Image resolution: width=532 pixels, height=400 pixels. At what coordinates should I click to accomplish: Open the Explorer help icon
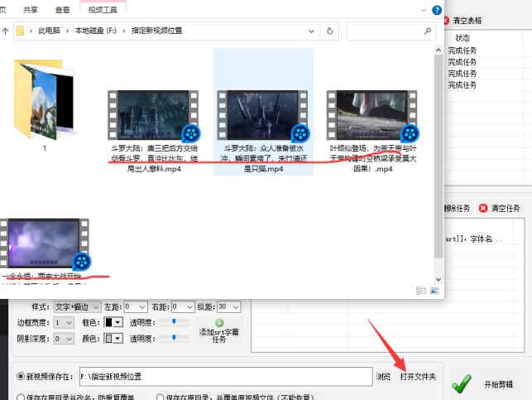point(437,10)
